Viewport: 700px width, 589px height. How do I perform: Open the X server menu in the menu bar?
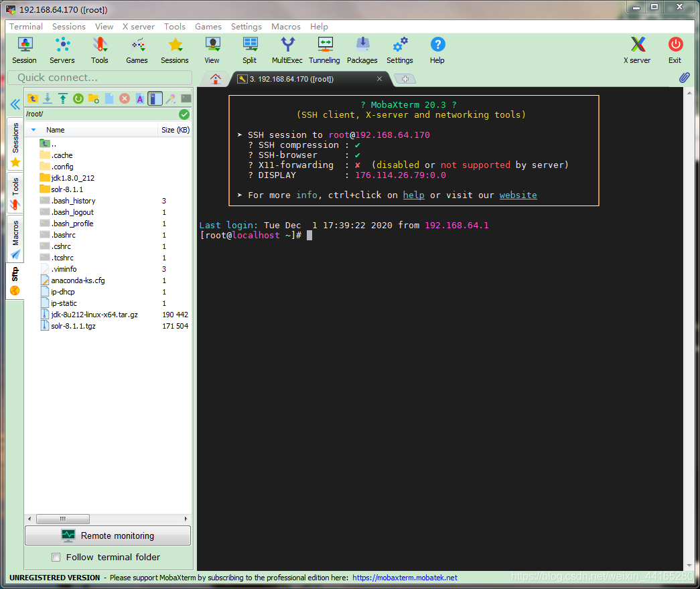139,27
